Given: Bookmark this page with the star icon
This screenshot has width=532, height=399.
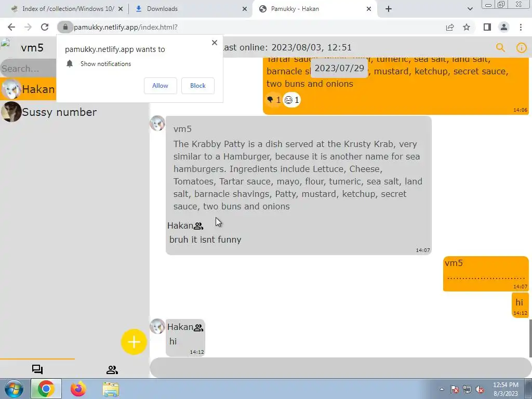Looking at the screenshot, I should (467, 27).
